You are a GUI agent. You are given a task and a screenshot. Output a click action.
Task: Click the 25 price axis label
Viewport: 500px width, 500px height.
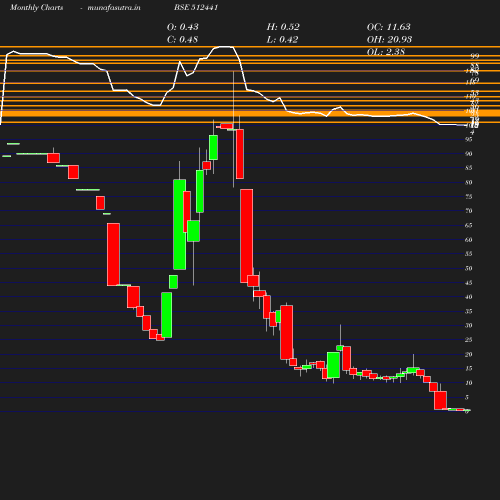tap(469, 340)
